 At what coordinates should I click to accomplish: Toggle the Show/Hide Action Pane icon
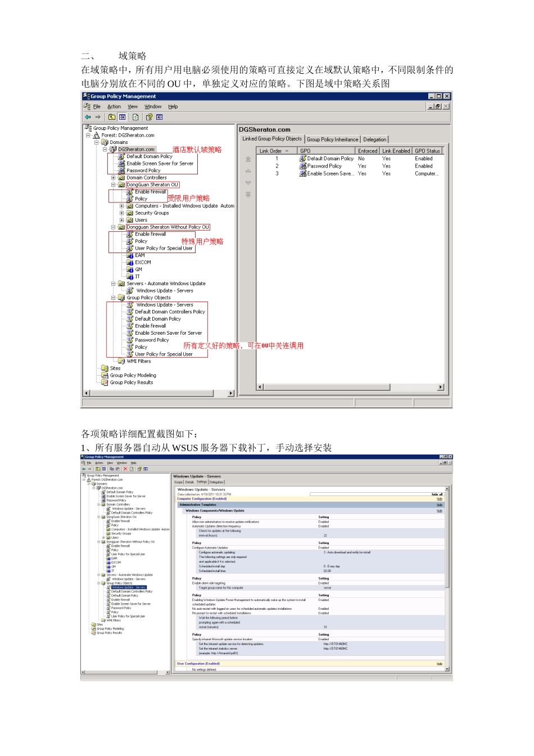pos(160,117)
